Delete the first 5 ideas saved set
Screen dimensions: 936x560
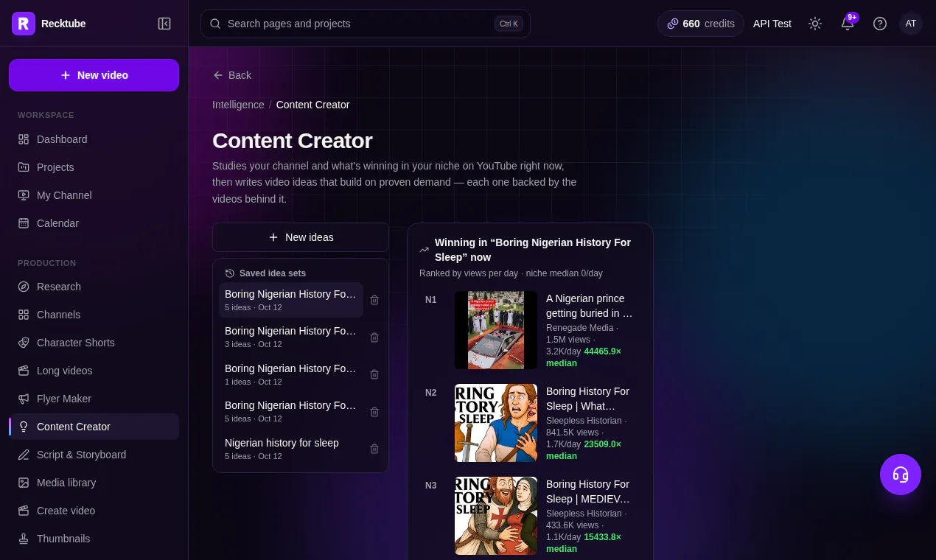374,300
